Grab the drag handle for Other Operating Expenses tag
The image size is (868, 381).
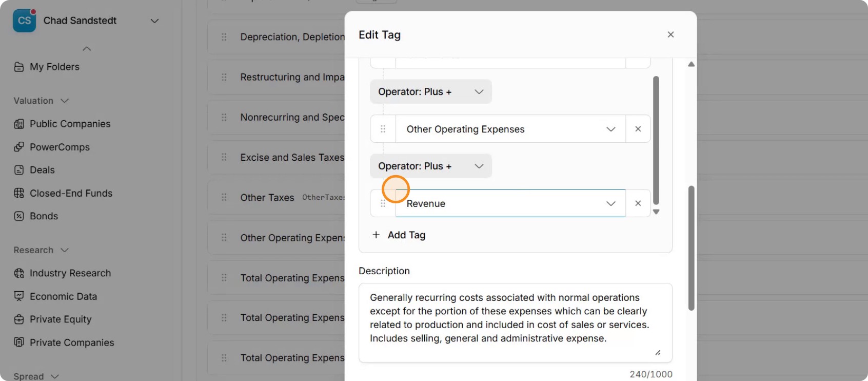point(383,129)
